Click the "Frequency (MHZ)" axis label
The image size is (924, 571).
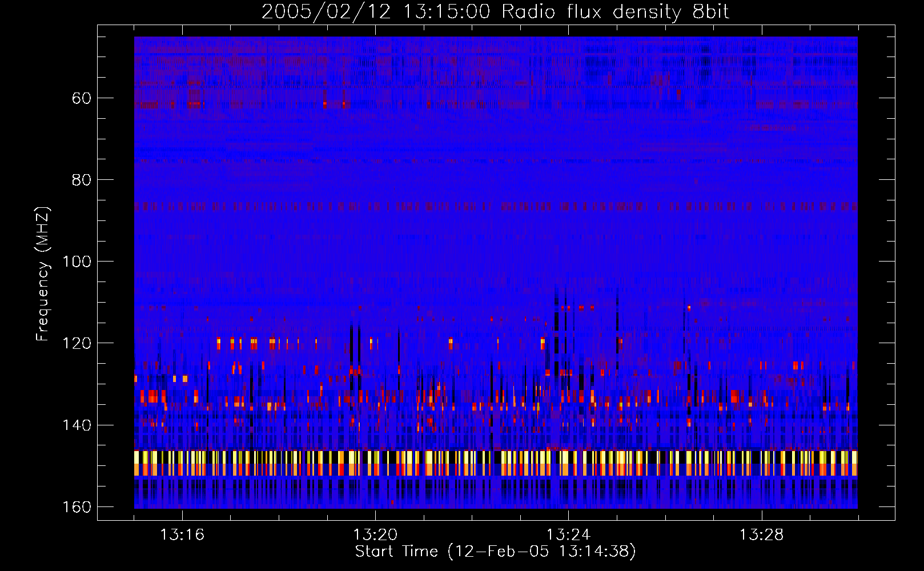click(43, 274)
